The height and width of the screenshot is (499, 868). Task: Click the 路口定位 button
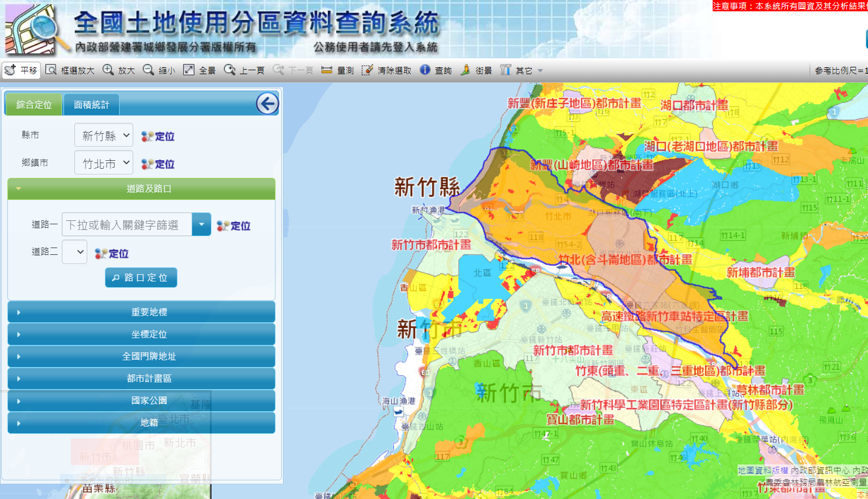coord(141,278)
